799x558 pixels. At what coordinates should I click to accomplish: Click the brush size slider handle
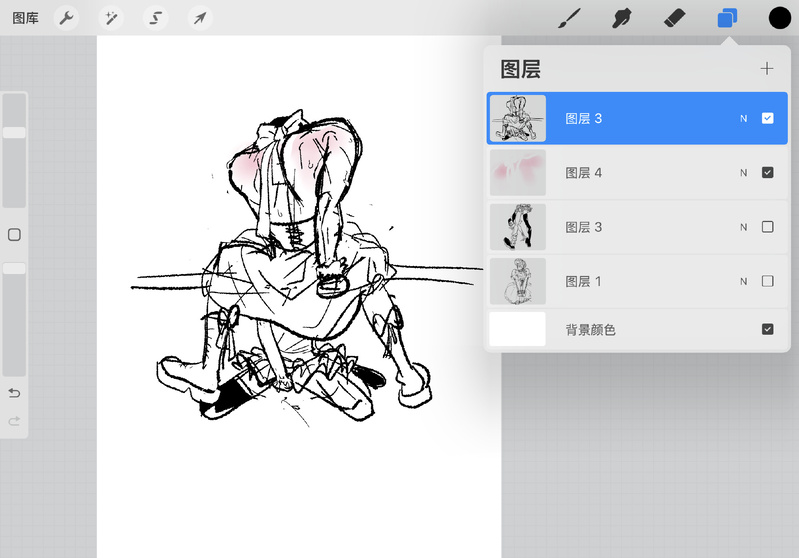tap(14, 132)
